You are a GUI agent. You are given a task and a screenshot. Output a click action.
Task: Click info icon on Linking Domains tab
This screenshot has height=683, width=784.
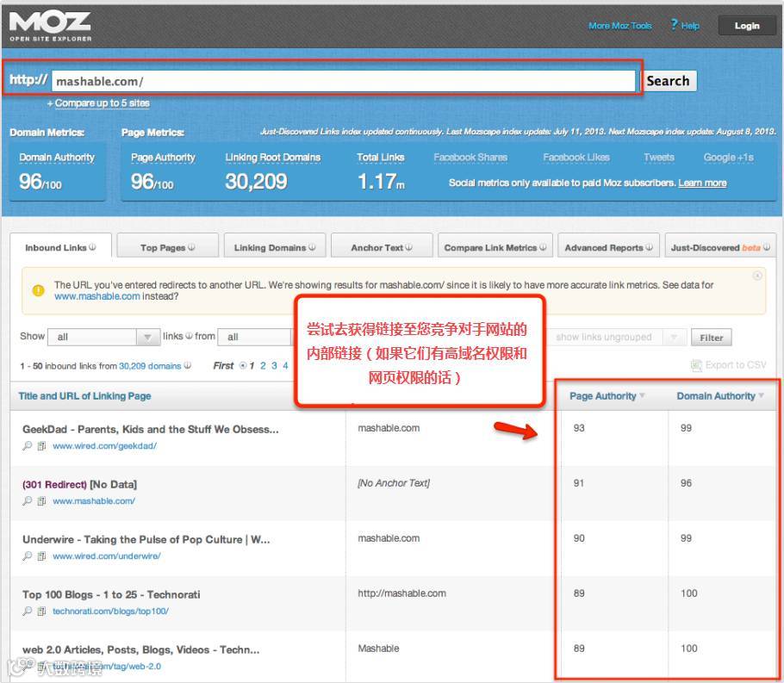point(312,247)
